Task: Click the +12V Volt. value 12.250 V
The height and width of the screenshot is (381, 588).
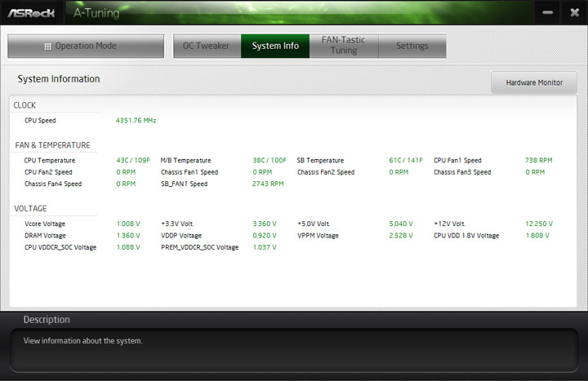Action: pos(539,224)
